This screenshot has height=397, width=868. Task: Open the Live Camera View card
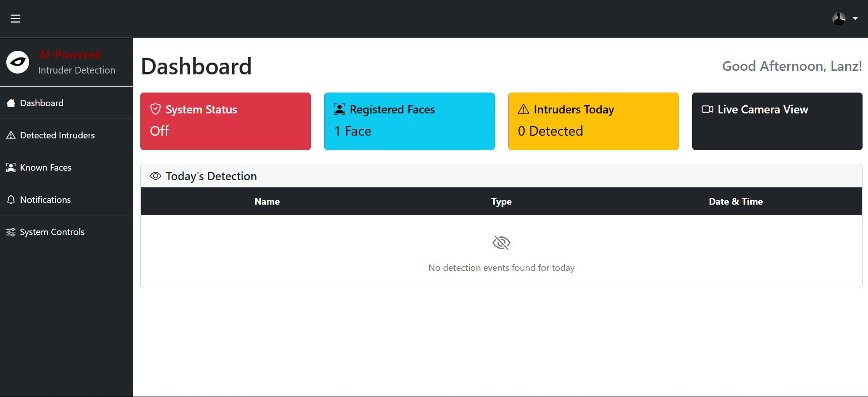pyautogui.click(x=777, y=121)
